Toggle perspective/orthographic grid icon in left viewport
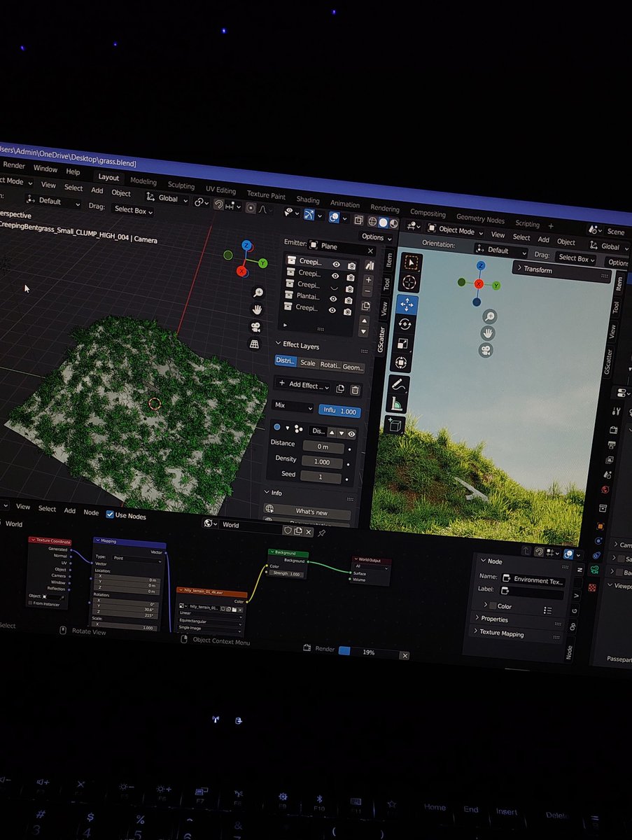The image size is (632, 840). [254, 344]
